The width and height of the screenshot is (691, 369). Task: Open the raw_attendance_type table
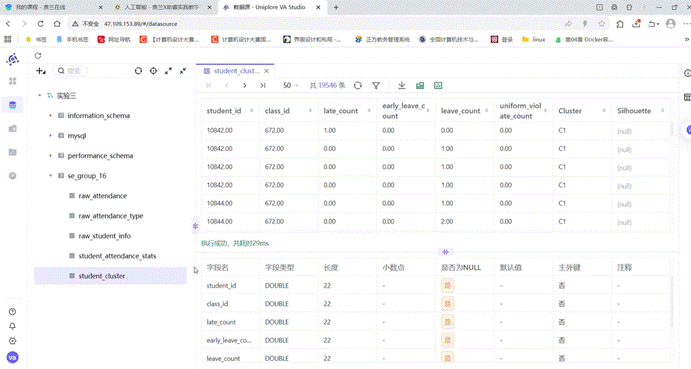point(111,216)
